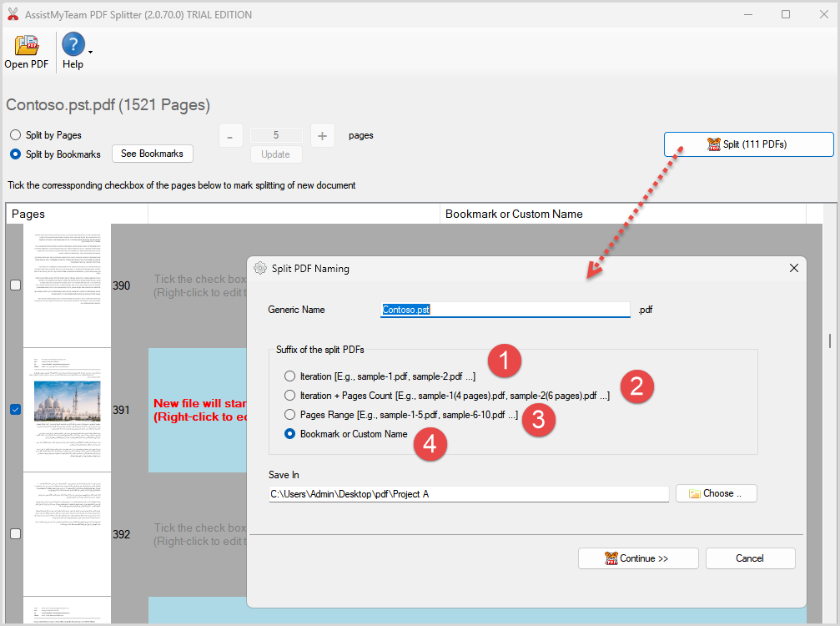Close the Split PDF Naming dialog
840x626 pixels.
click(x=793, y=268)
